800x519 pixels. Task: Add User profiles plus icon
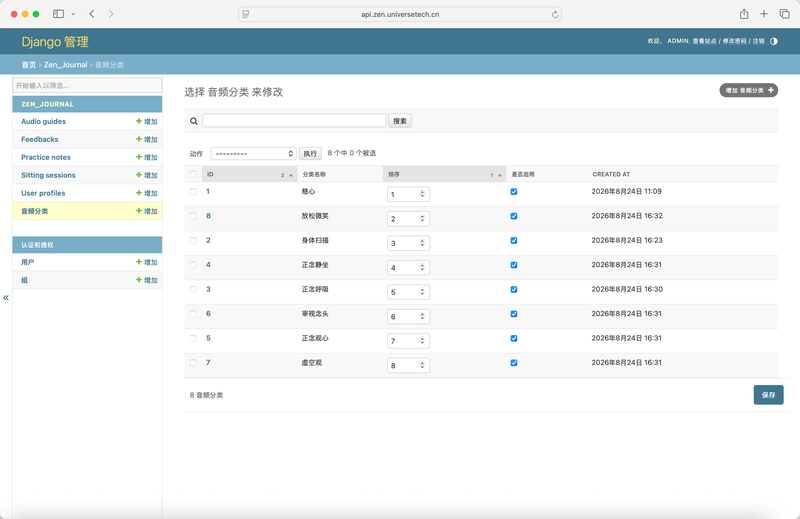[x=139, y=192]
